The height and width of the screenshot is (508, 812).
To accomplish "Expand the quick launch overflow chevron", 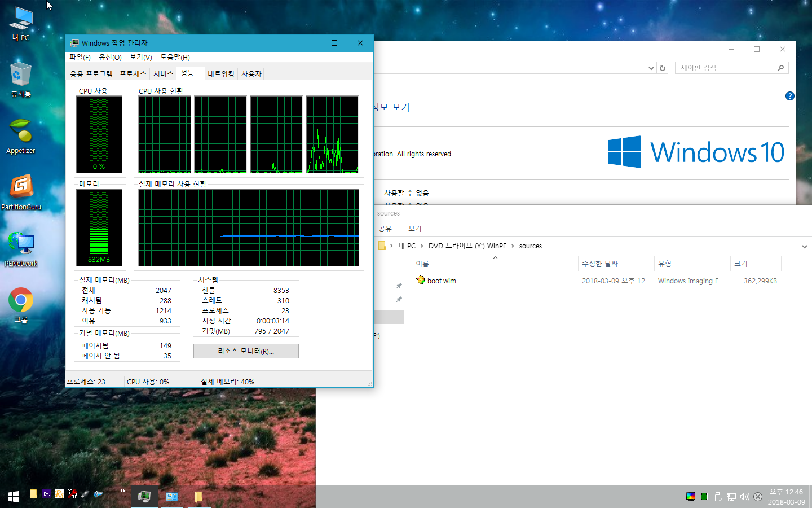I will tap(122, 491).
